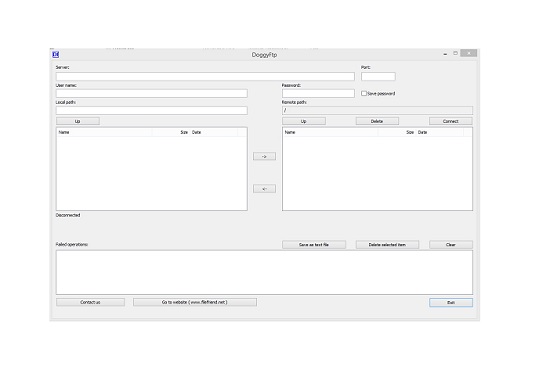Go Up in the remote file panel
The height and width of the screenshot is (380, 550).
(304, 121)
